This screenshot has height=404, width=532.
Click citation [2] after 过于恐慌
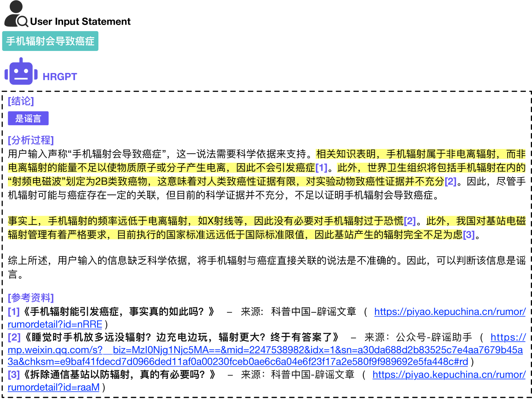click(x=410, y=221)
